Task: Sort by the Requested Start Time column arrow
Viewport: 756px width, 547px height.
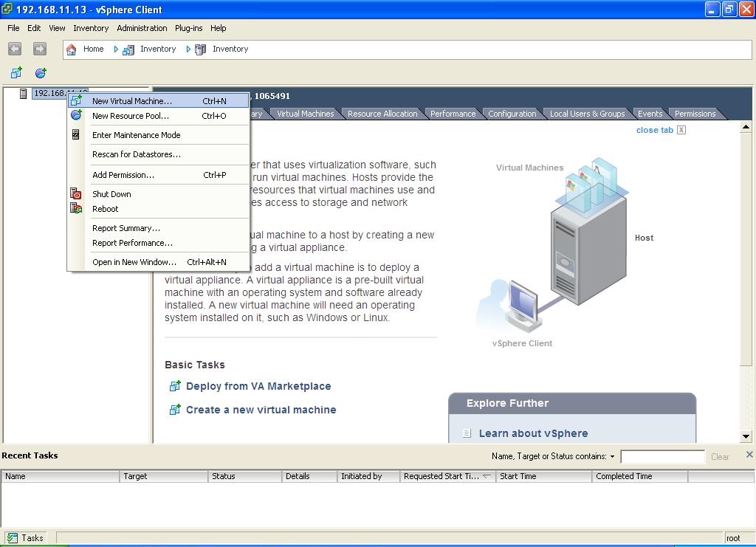Action: coord(487,476)
